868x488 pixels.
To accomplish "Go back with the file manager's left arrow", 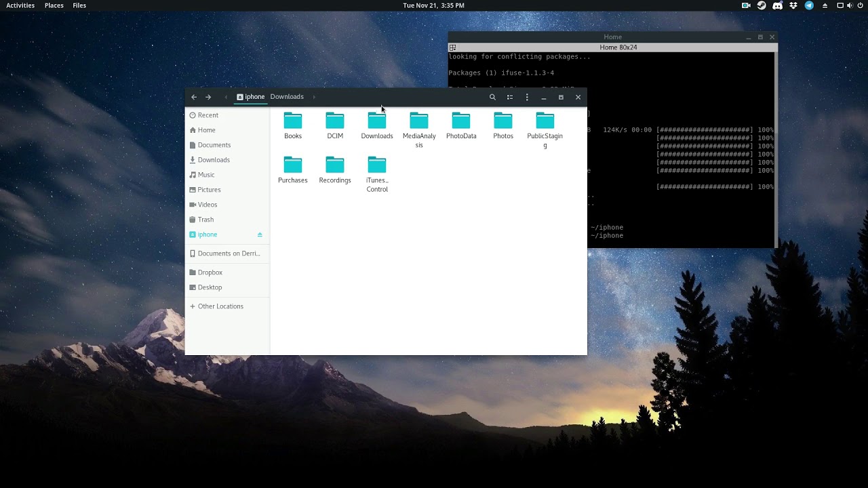I will point(194,97).
